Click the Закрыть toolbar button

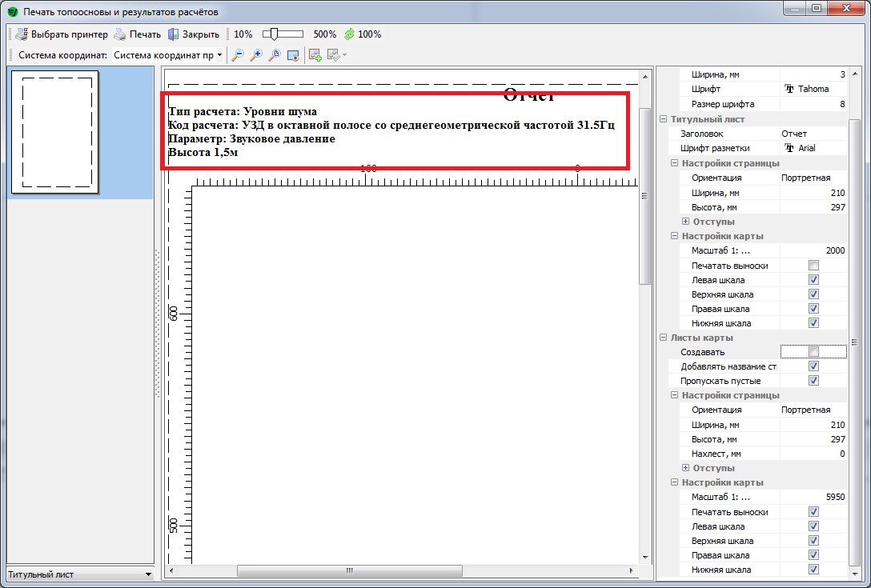click(194, 34)
